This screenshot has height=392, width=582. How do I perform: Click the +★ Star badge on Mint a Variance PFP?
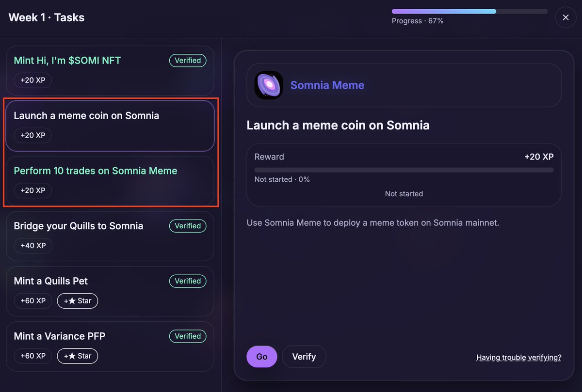click(x=78, y=356)
